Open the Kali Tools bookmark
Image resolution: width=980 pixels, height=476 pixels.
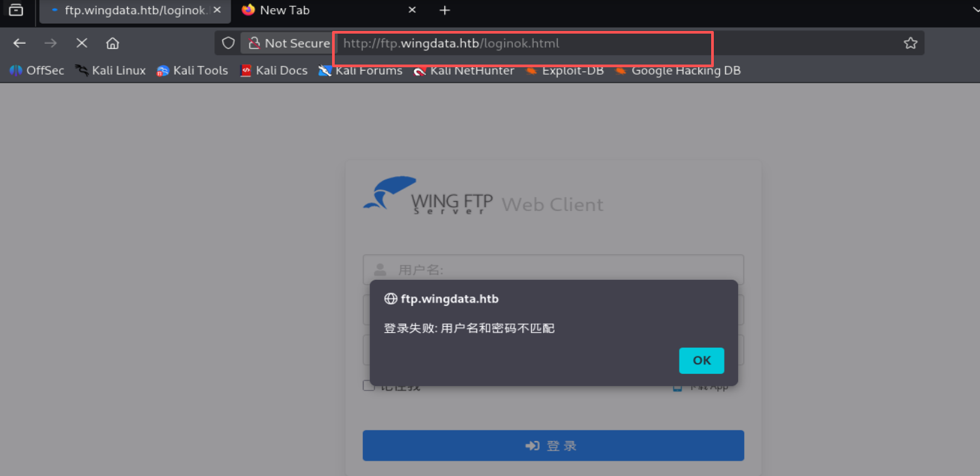(x=192, y=71)
